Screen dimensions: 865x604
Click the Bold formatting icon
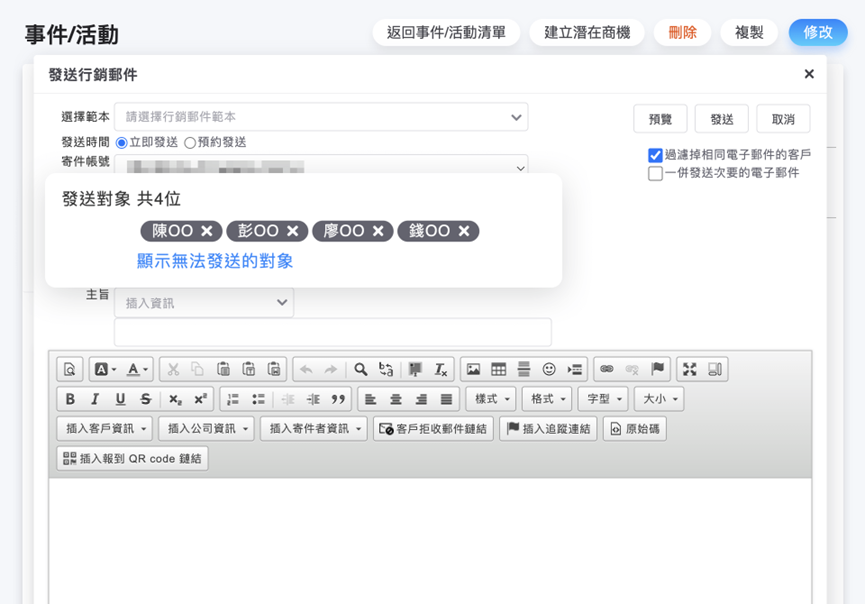(70, 399)
